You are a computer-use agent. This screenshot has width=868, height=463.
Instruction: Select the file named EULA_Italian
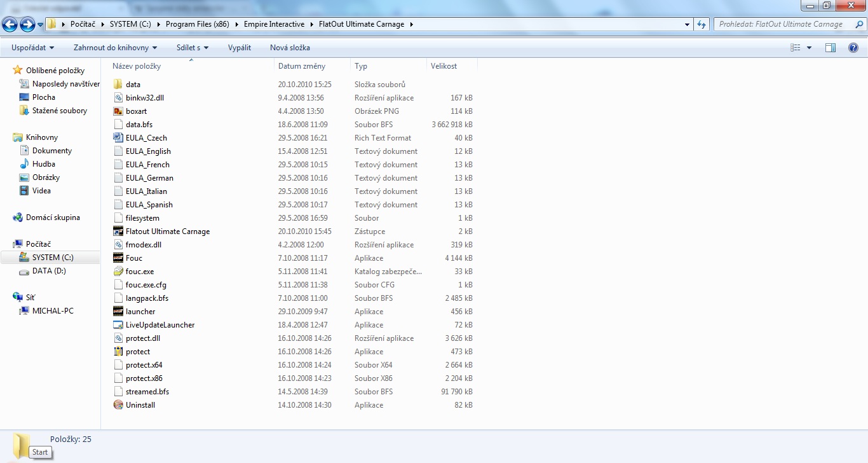coord(146,191)
